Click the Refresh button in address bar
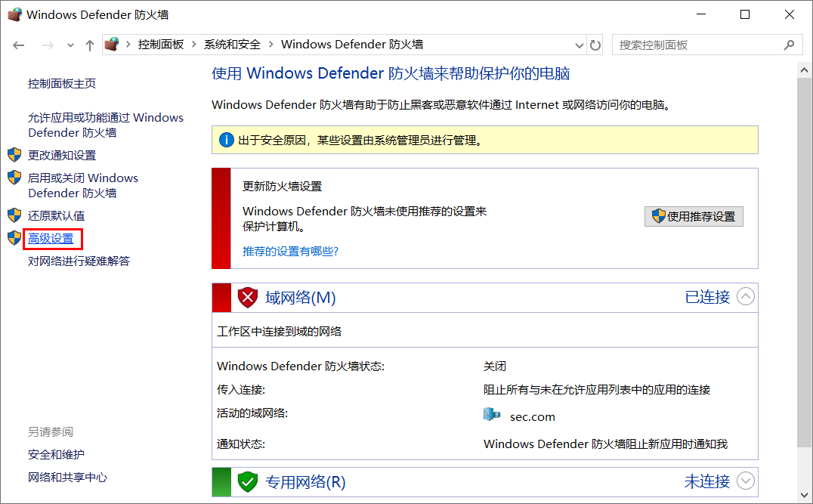The image size is (813, 504). 595,45
